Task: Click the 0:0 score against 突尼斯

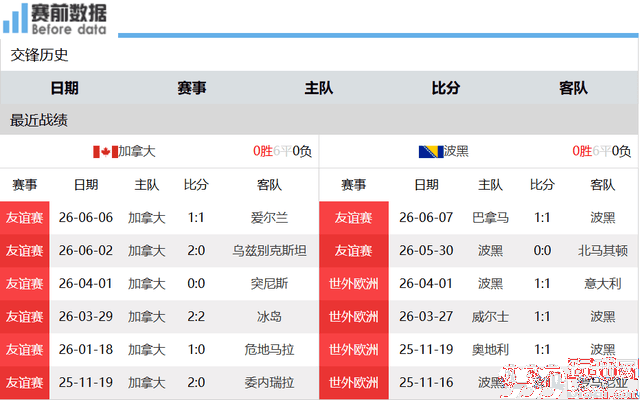Action: click(196, 283)
